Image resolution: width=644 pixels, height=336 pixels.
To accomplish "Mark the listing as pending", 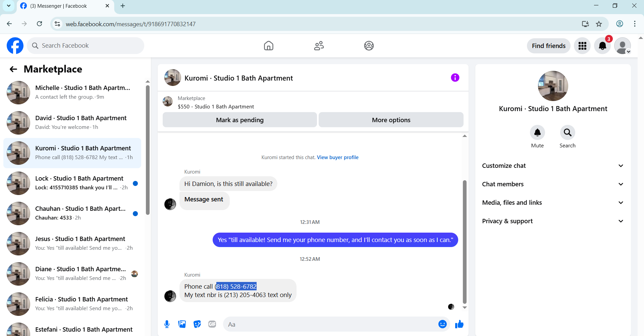I will [240, 120].
